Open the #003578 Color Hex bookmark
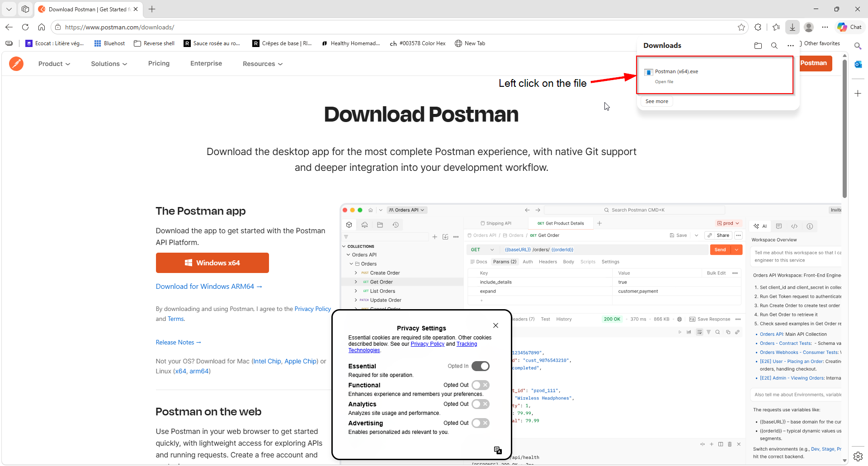Image resolution: width=868 pixels, height=466 pixels. (x=418, y=43)
